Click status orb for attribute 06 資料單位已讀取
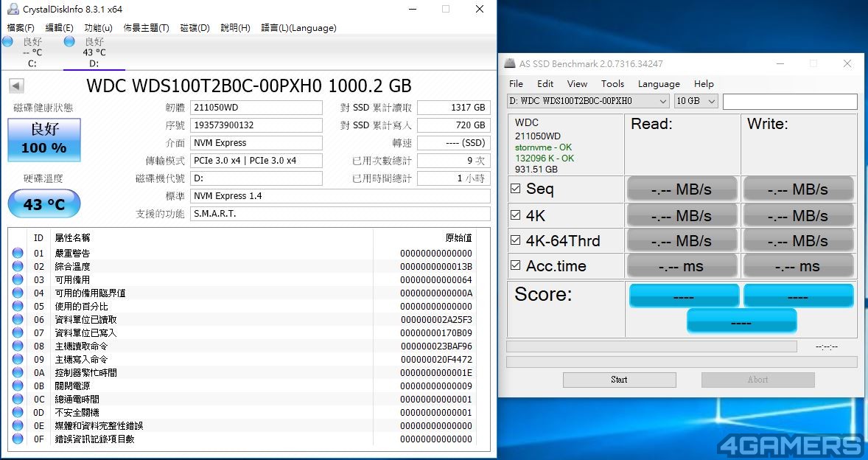The image size is (868, 460). click(18, 319)
